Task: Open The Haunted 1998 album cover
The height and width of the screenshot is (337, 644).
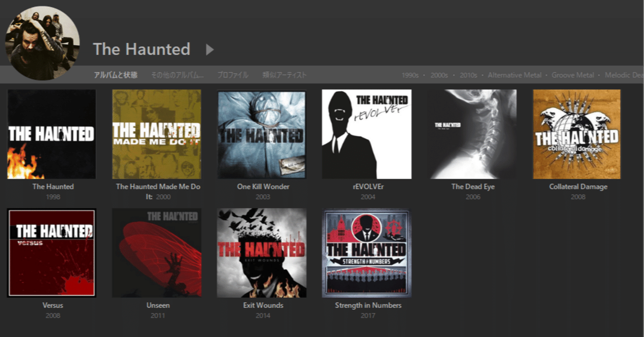Action: click(x=52, y=134)
